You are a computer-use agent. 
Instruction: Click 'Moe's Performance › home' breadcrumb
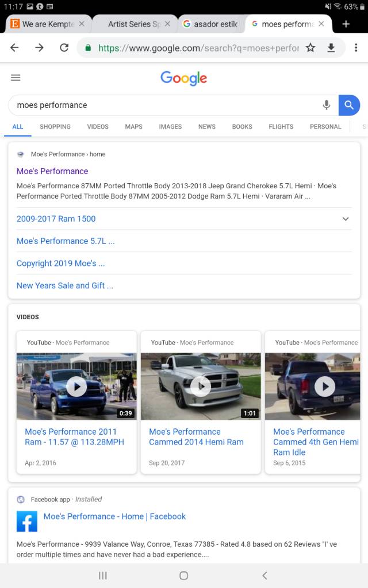click(x=68, y=154)
